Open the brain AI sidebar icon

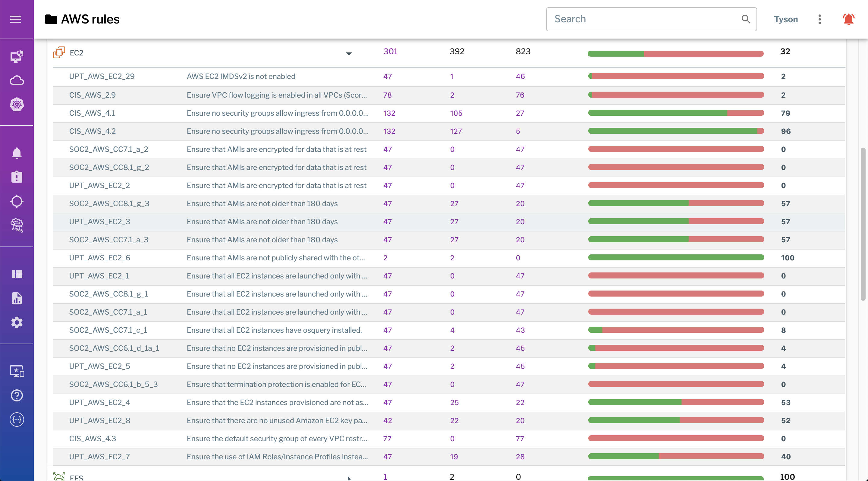pyautogui.click(x=17, y=225)
